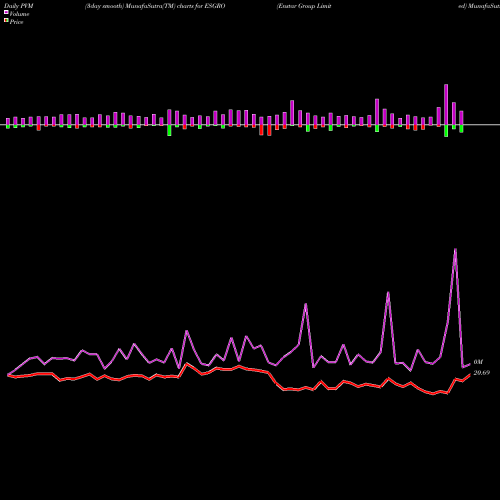This screenshot has height=500, width=500.
Task: Click the highest peak of the magenta volume line
Action: coord(455,249)
